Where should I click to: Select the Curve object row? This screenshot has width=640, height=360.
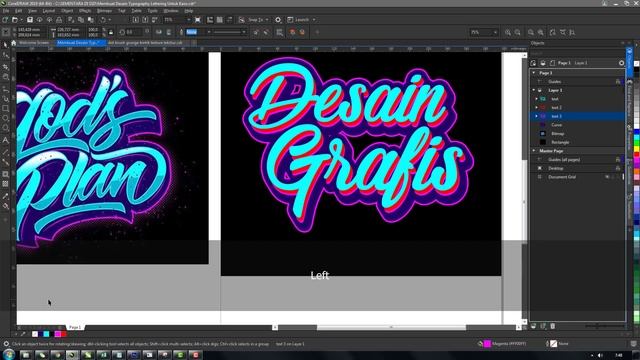(578, 125)
